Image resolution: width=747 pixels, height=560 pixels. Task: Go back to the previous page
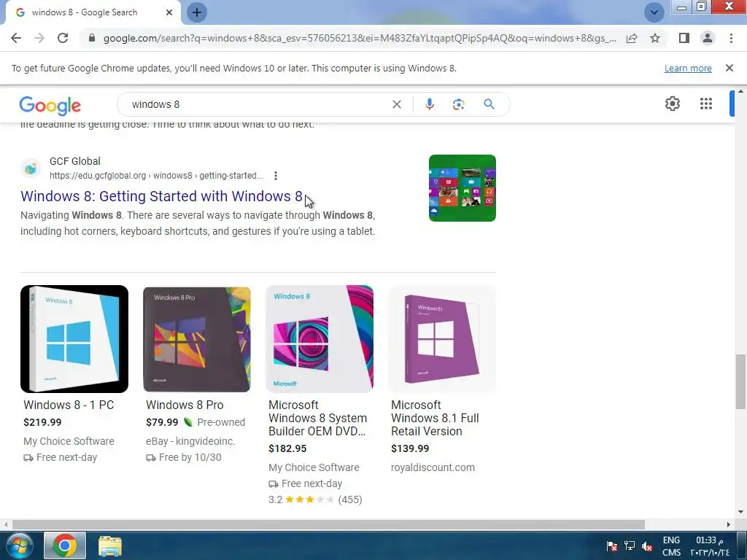click(16, 38)
